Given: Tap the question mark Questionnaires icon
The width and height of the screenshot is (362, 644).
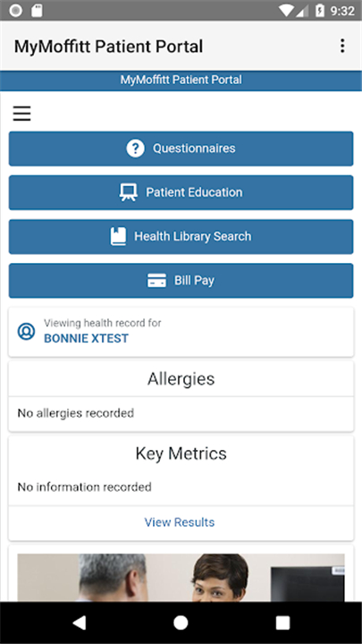Looking at the screenshot, I should click(x=136, y=148).
